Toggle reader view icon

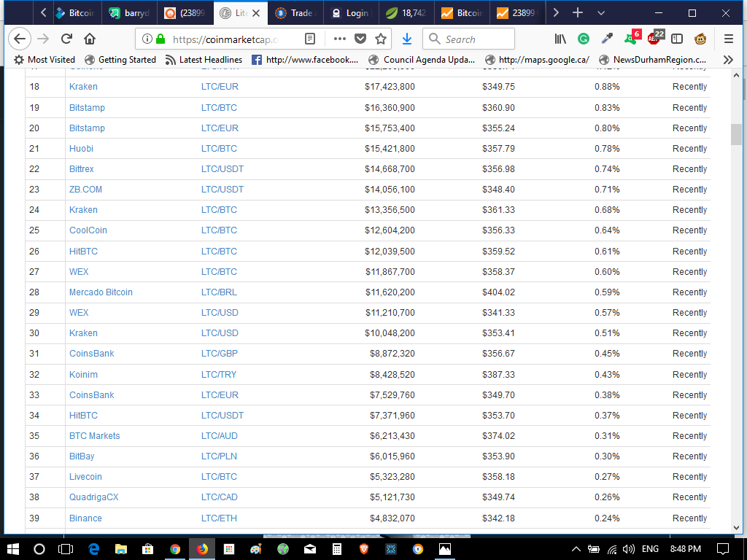pyautogui.click(x=309, y=39)
